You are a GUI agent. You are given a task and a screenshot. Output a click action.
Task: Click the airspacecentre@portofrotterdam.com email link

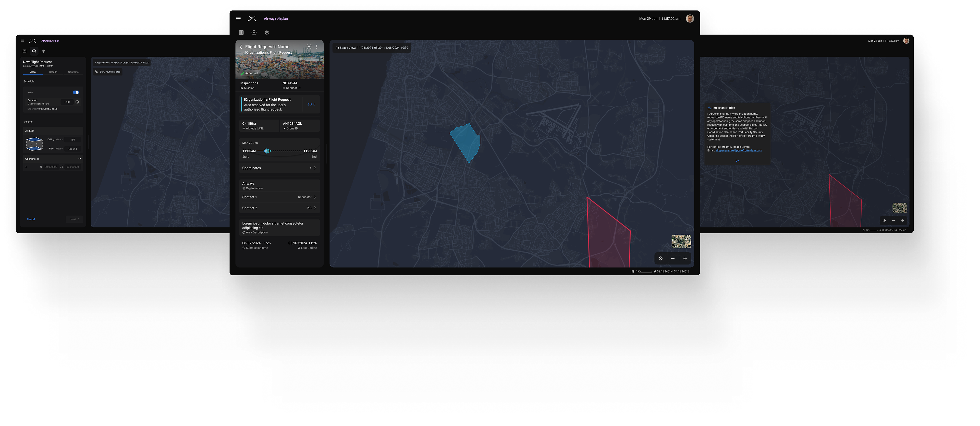(738, 150)
